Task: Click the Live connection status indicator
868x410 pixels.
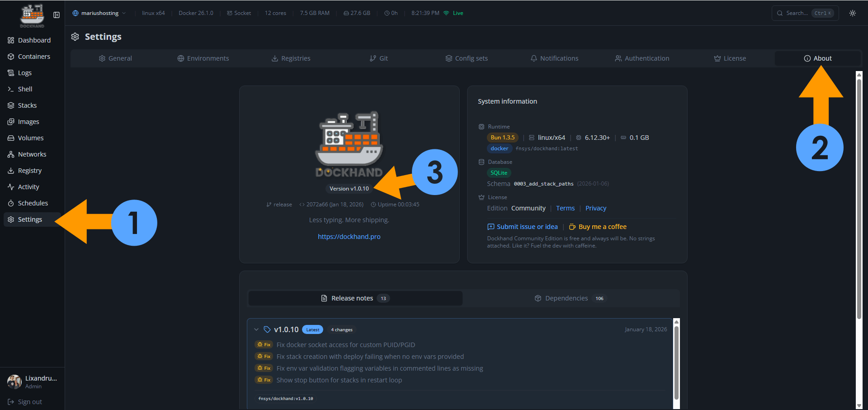Action: [453, 13]
